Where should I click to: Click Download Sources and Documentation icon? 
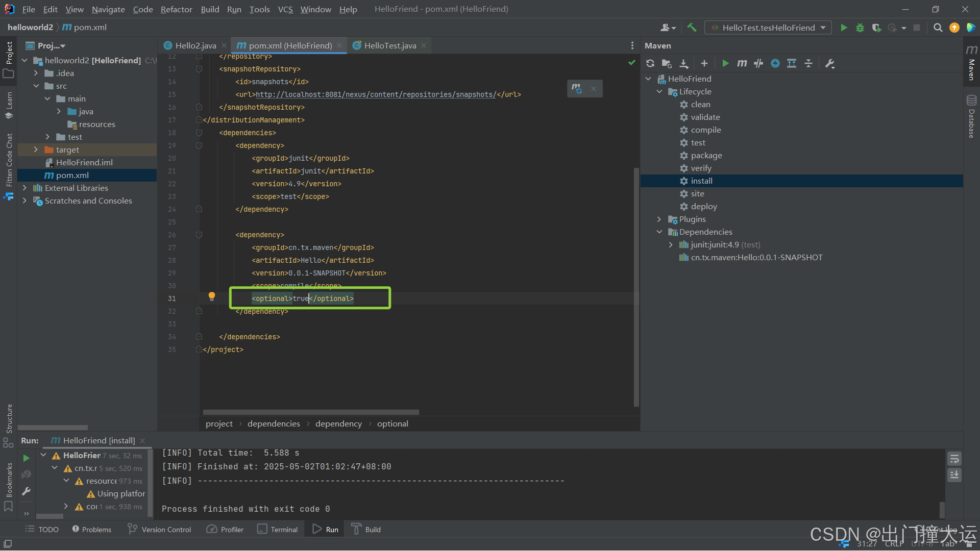tap(684, 63)
